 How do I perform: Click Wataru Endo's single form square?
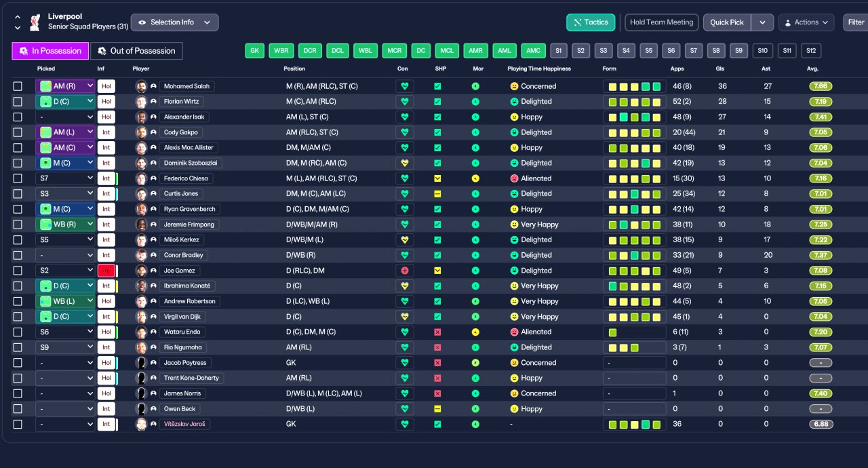click(x=612, y=332)
